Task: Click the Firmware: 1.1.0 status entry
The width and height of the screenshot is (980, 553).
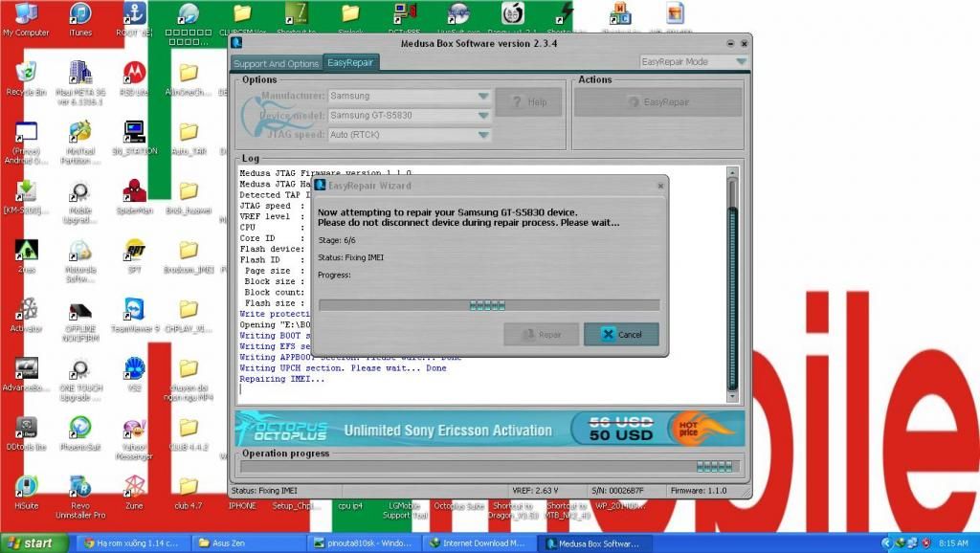Action: [x=698, y=491]
